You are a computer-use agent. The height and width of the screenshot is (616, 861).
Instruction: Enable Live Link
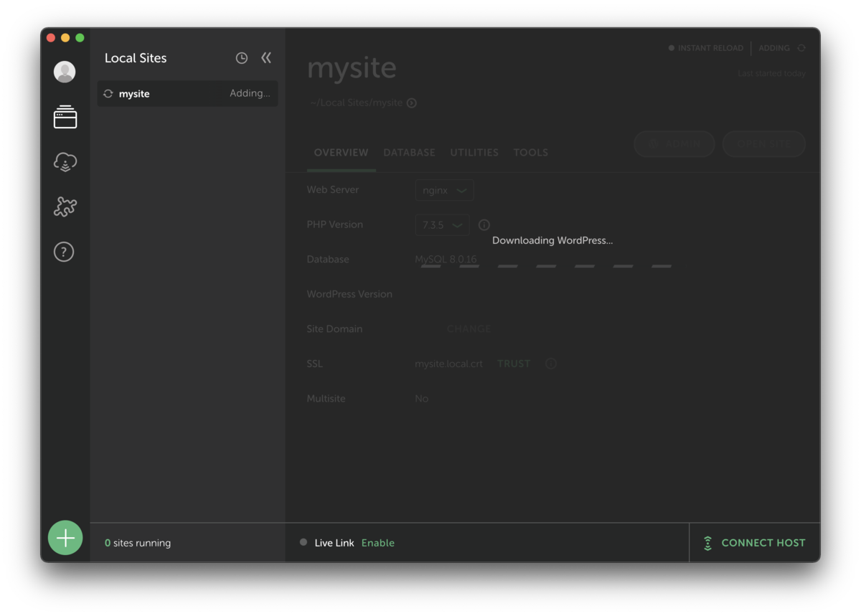378,543
